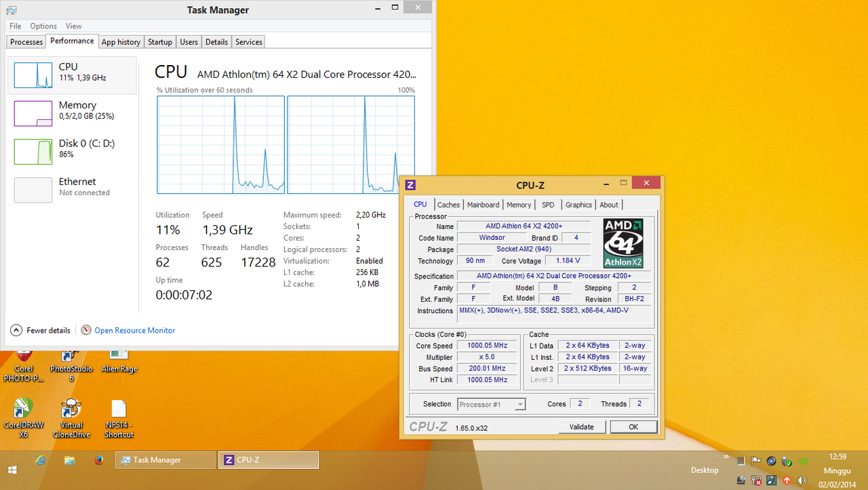
Task: Click the Resource Monitor gauge icon
Action: point(86,330)
